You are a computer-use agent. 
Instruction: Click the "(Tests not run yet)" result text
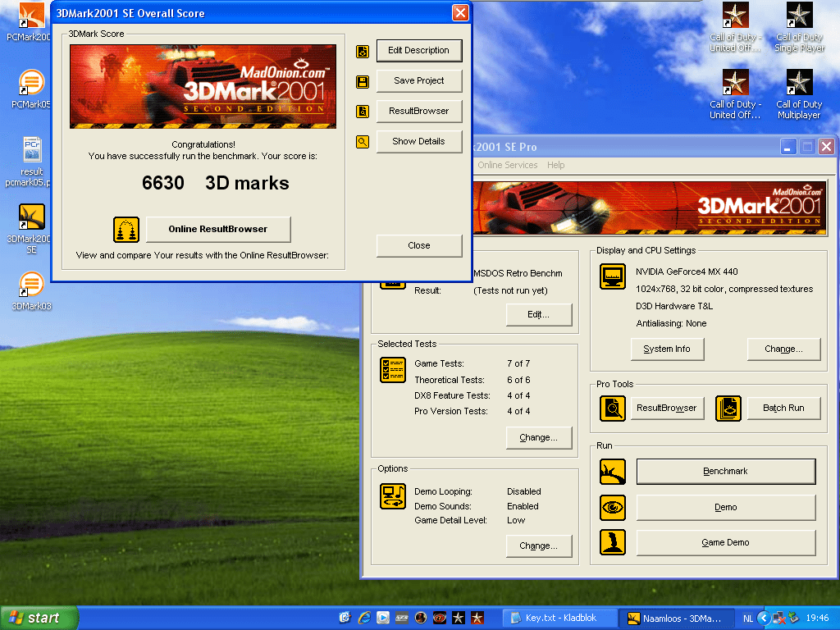510,291
